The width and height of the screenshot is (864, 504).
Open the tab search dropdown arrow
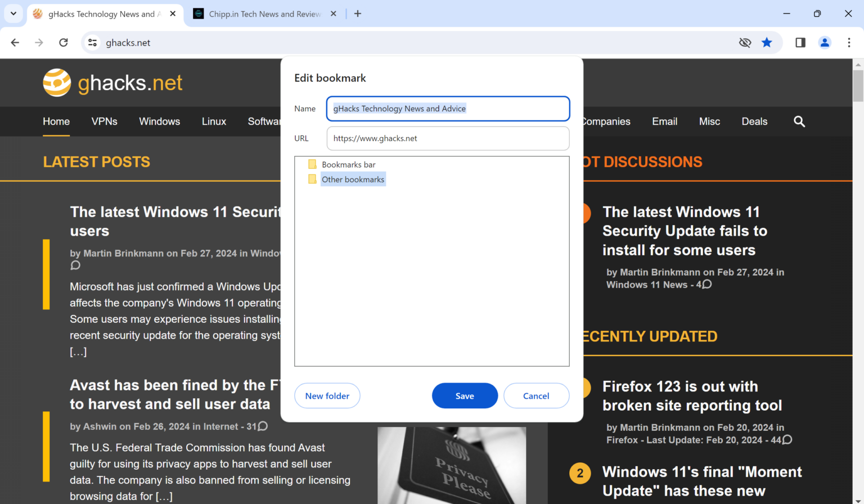[13, 13]
